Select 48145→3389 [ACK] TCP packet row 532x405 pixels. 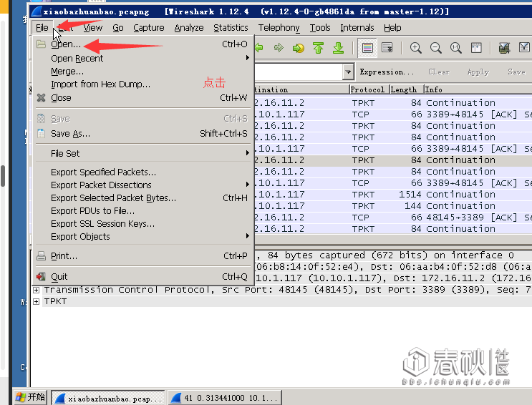(x=393, y=218)
